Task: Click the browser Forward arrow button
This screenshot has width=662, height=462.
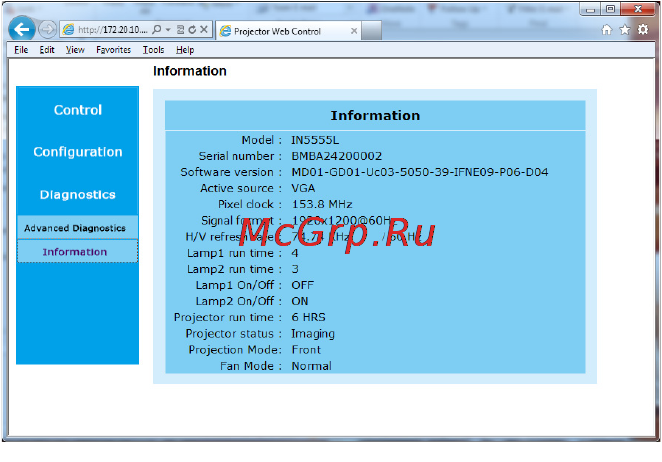Action: click(47, 29)
